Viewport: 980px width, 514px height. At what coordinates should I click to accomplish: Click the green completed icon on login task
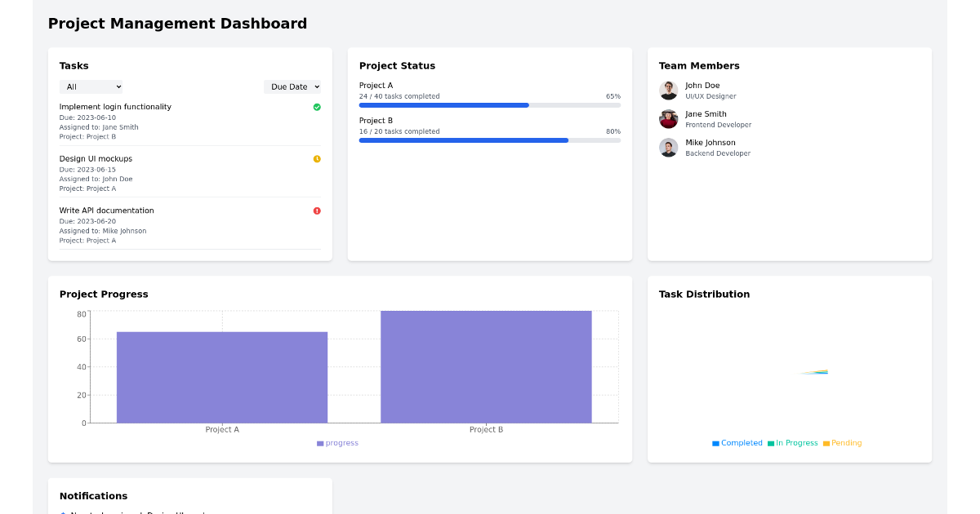pos(317,106)
